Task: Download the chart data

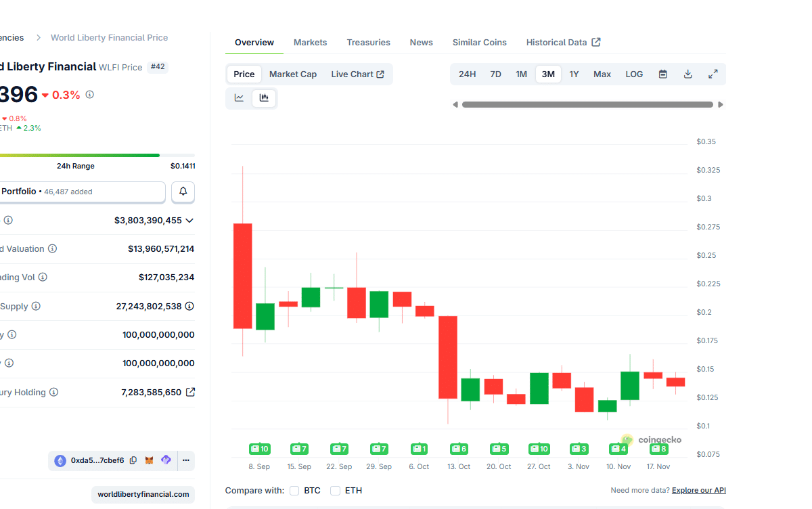Action: (x=687, y=74)
